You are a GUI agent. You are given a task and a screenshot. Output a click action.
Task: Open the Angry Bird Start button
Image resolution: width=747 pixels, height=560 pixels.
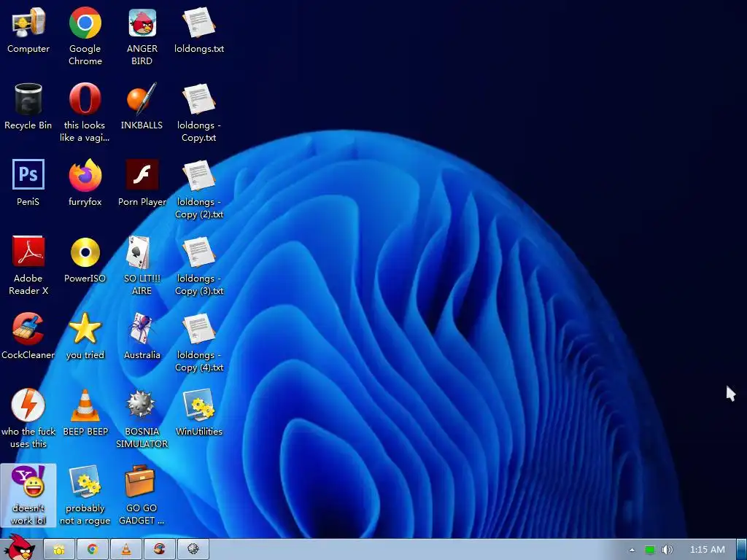pyautogui.click(x=20, y=548)
